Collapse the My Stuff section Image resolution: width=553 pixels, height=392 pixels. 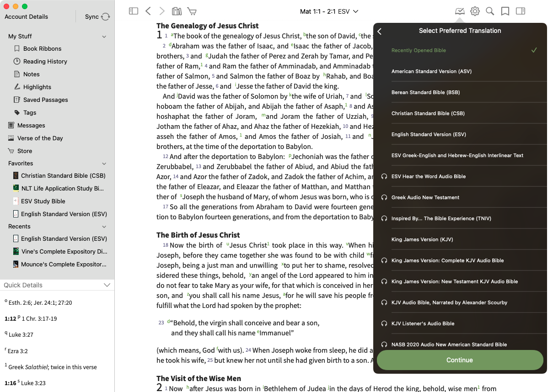tap(104, 37)
